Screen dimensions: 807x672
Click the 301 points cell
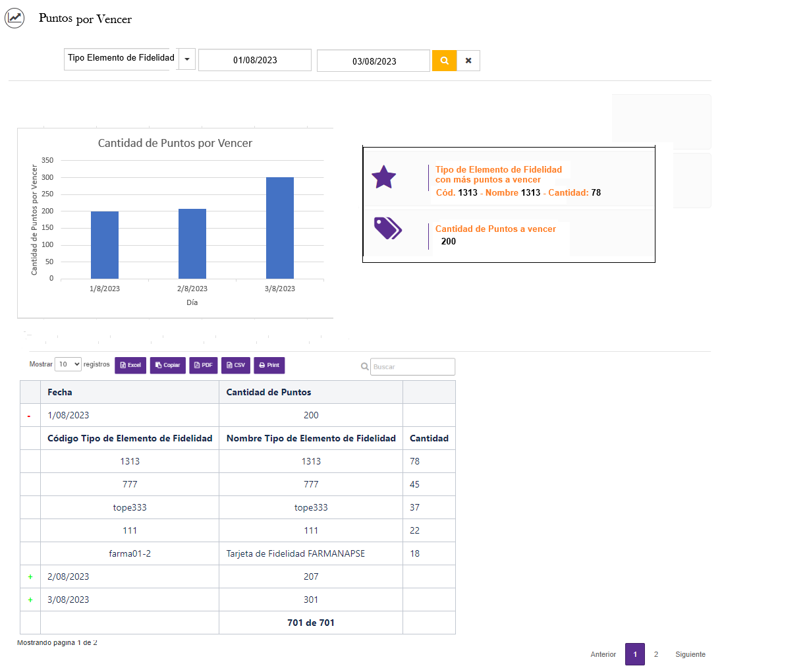pos(311,600)
